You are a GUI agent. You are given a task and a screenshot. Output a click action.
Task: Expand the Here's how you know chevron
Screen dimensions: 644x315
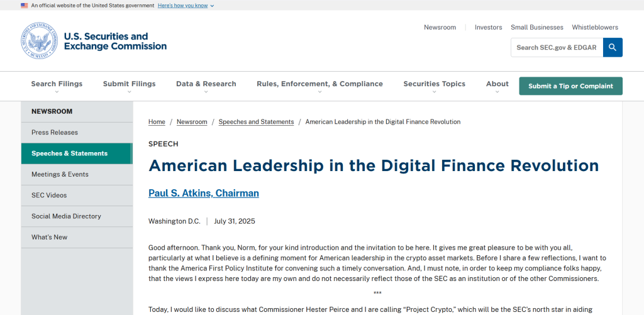212,6
